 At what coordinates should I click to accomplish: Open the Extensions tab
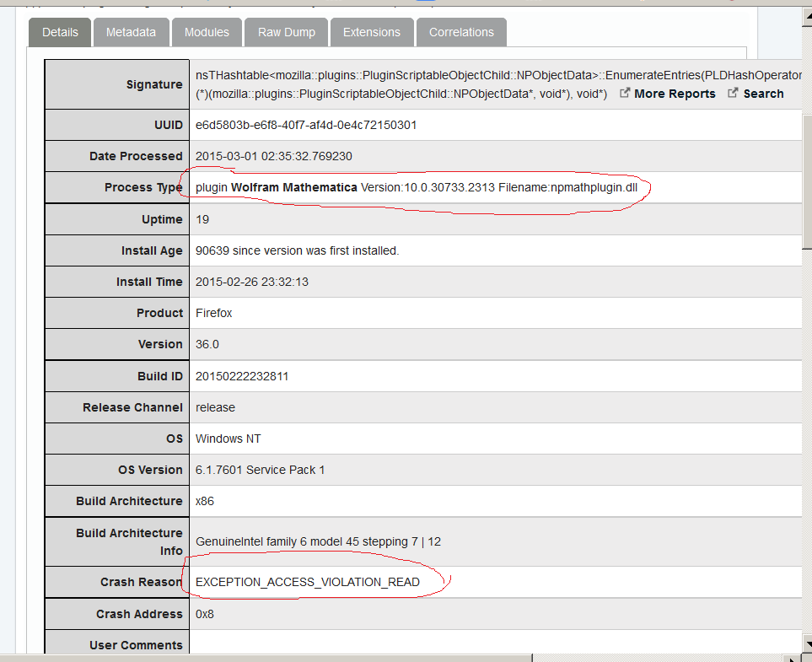coord(372,32)
